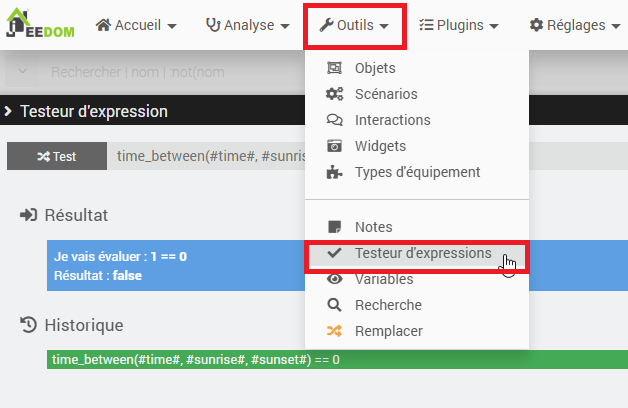628x408 pixels.
Task: Click the Widgets camera icon
Action: point(335,146)
